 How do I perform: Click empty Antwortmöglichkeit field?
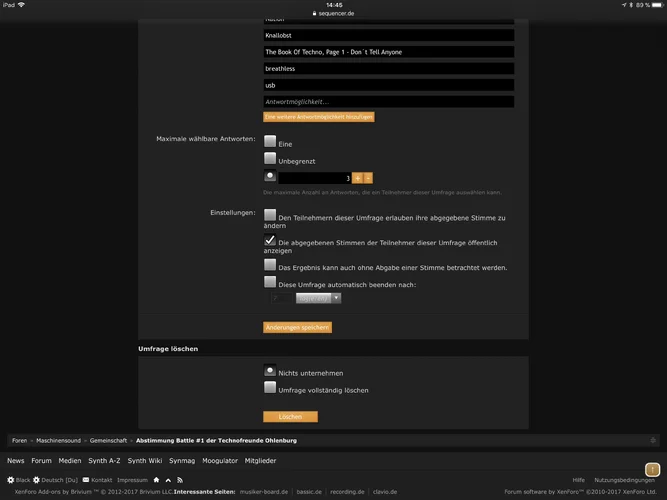tap(388, 102)
